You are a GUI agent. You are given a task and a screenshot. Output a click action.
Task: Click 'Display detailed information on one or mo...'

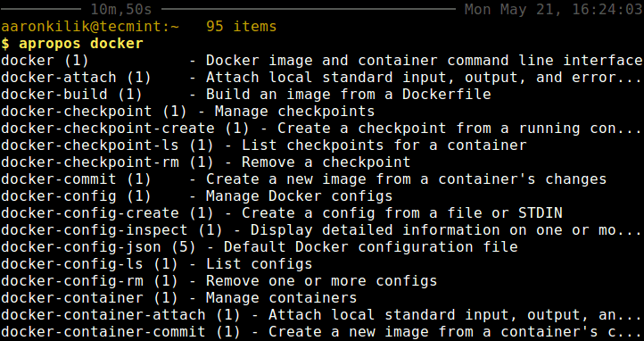click(x=447, y=230)
